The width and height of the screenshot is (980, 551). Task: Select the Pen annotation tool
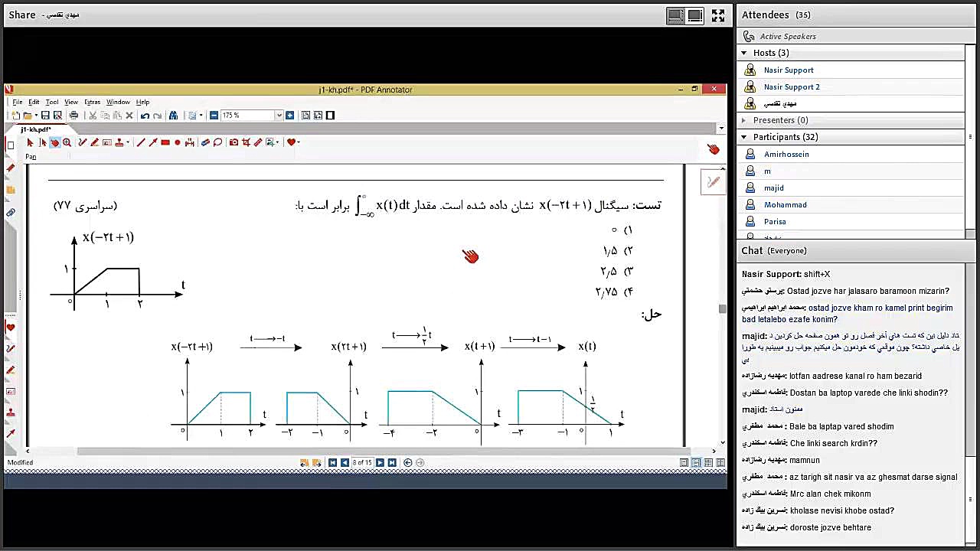pyautogui.click(x=83, y=142)
